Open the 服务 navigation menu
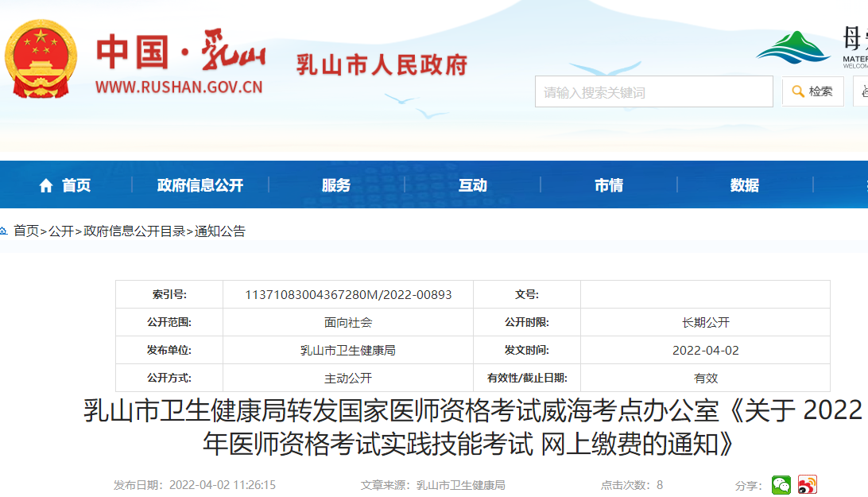Screen dimensions: 868x497 (x=336, y=185)
